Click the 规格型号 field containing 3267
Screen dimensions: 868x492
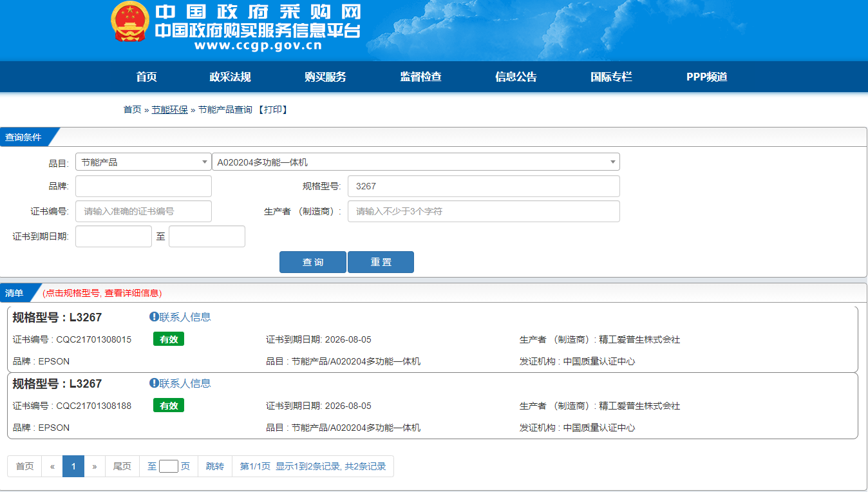[x=483, y=186]
